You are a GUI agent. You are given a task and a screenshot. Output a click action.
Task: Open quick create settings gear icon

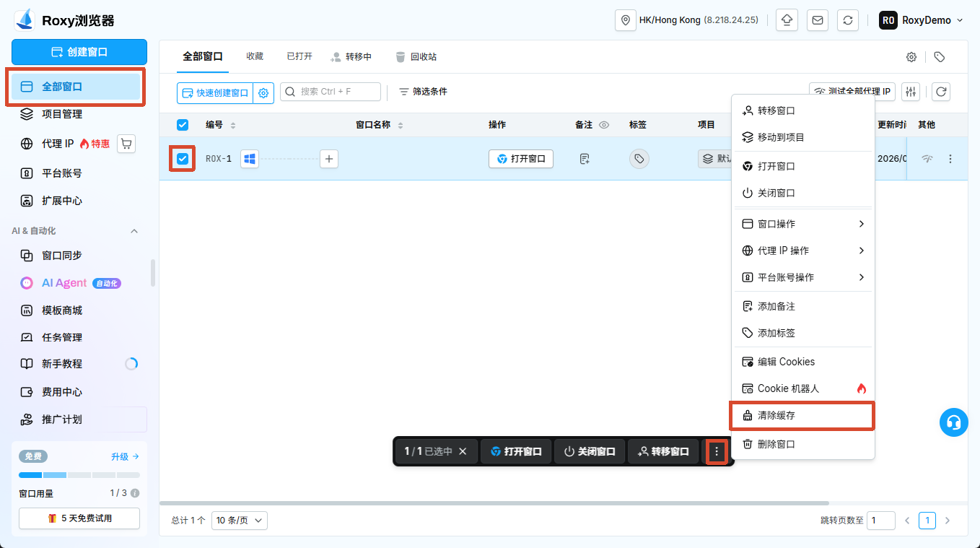(x=263, y=92)
